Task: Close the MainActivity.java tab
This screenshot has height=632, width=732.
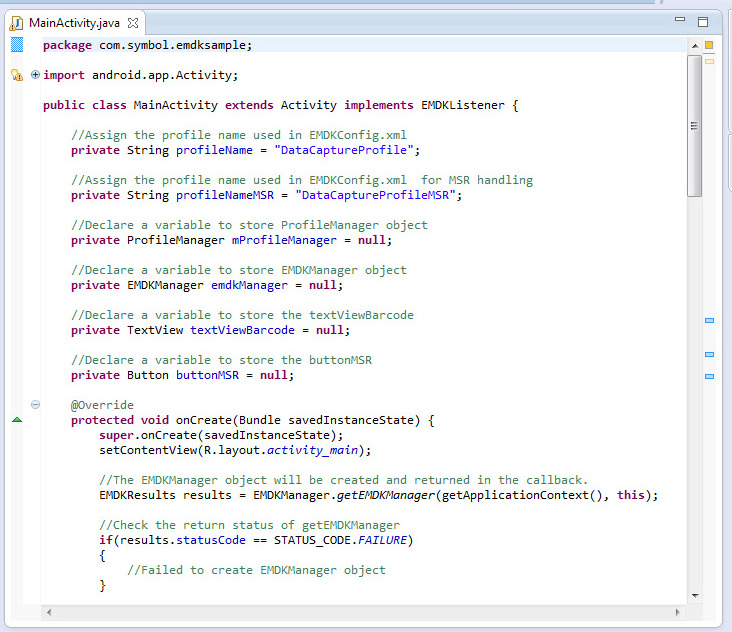Action: (x=133, y=22)
